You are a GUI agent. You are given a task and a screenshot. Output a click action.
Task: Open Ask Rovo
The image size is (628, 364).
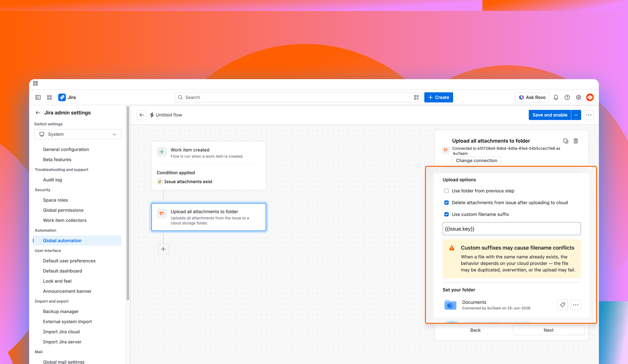point(532,97)
